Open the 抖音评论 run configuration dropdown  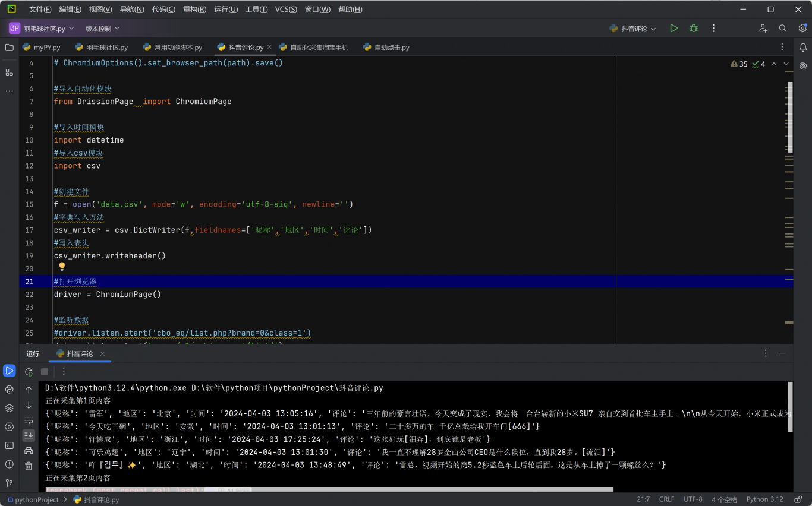click(632, 29)
